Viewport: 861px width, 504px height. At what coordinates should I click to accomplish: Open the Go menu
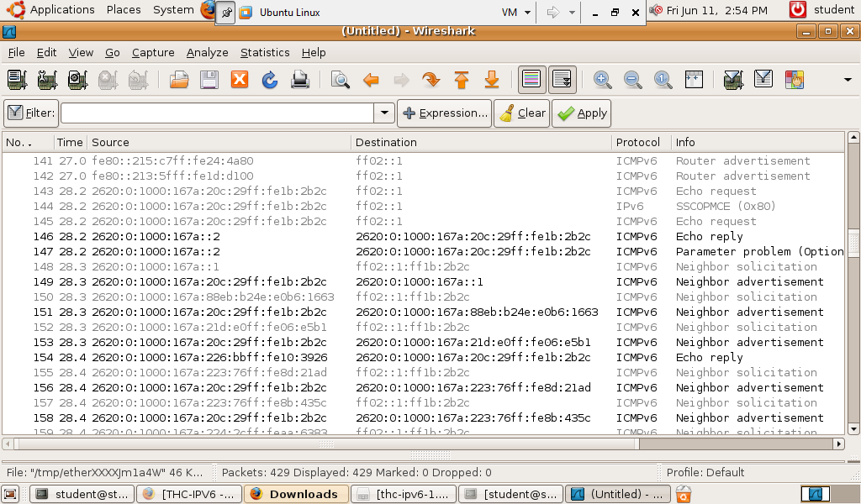(x=113, y=53)
